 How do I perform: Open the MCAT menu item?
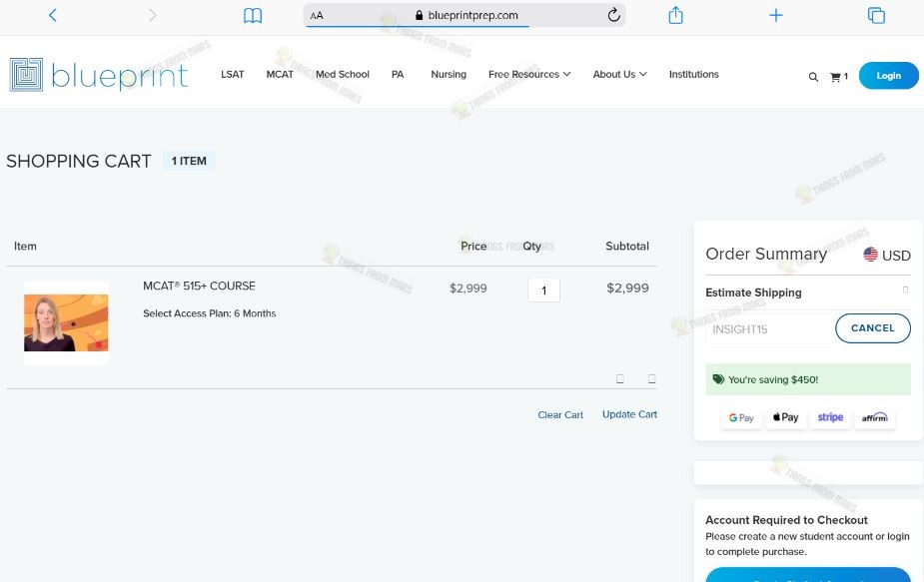(x=280, y=74)
